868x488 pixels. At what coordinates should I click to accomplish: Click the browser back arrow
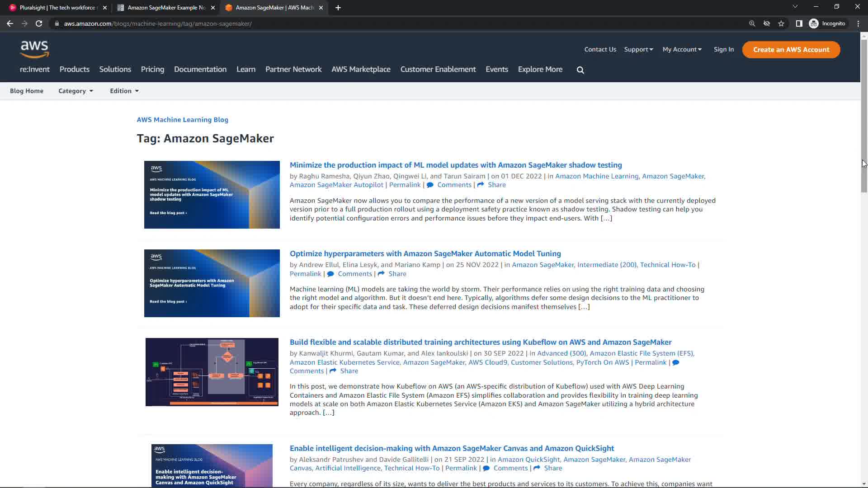10,23
